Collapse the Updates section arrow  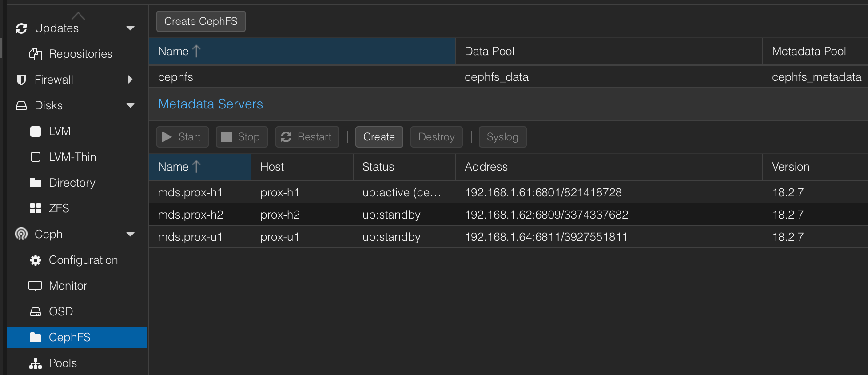coord(131,28)
